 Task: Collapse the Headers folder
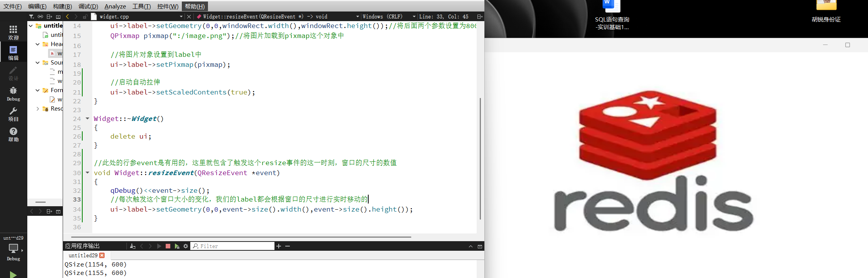38,44
